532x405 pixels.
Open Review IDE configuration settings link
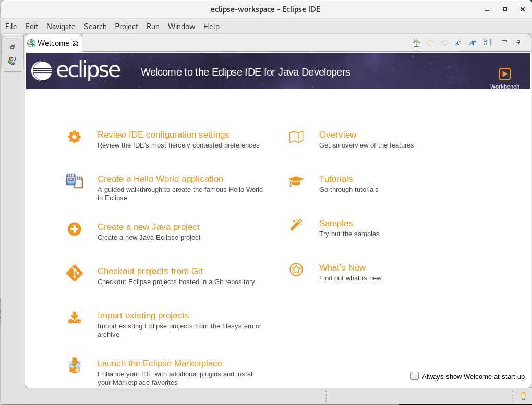coord(163,134)
